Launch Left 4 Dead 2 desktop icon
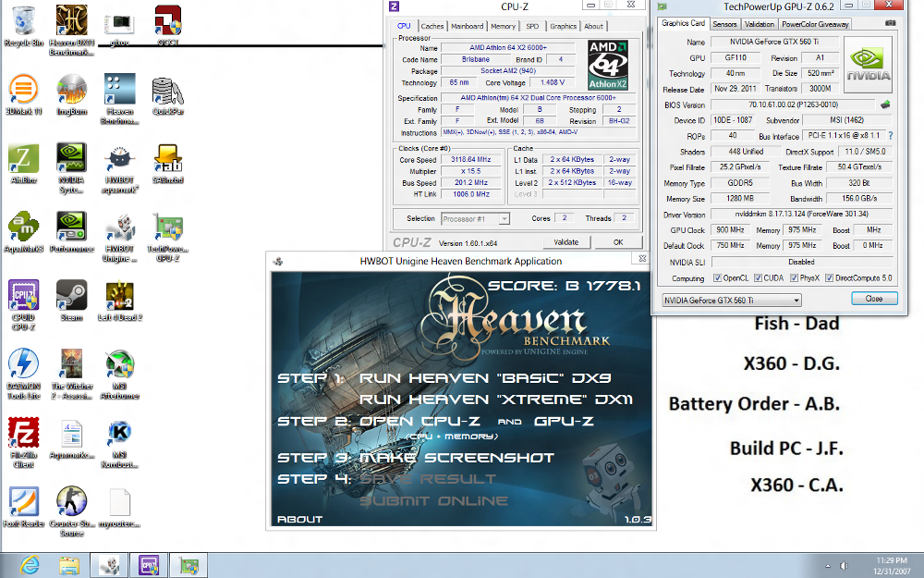Screen dimensions: 924x578 tap(120, 301)
